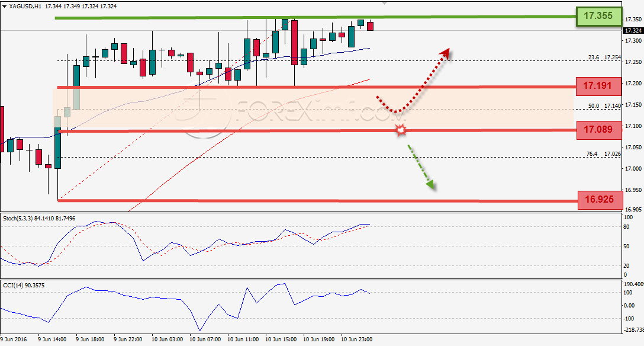Click the current price tag 17.324
The image size is (644, 346).
633,31
